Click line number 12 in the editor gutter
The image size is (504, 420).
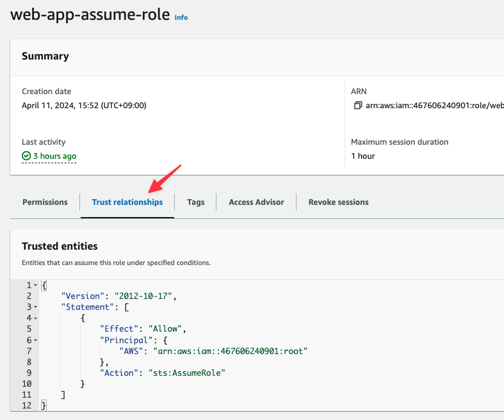pos(26,405)
